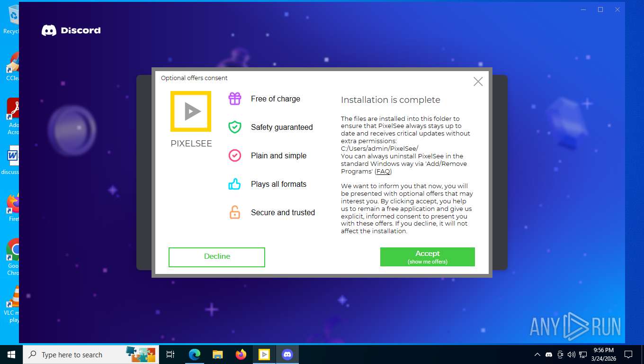Viewport: 644px width, 364px height.
Task: Switch to PixelSee taskbar app
Action: pyautogui.click(x=264, y=355)
